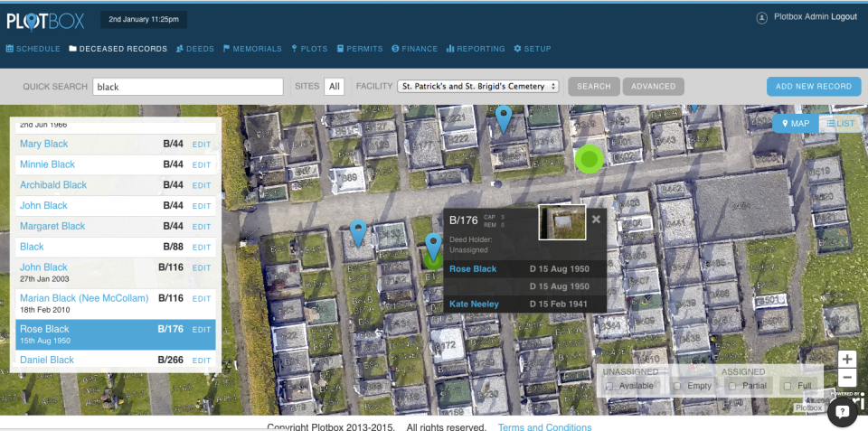
Task: Zoom in on the map
Action: pos(847,359)
